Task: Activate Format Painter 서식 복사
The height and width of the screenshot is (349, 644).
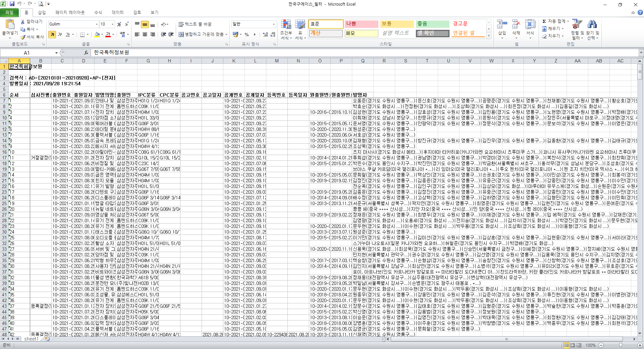Action: (x=32, y=37)
